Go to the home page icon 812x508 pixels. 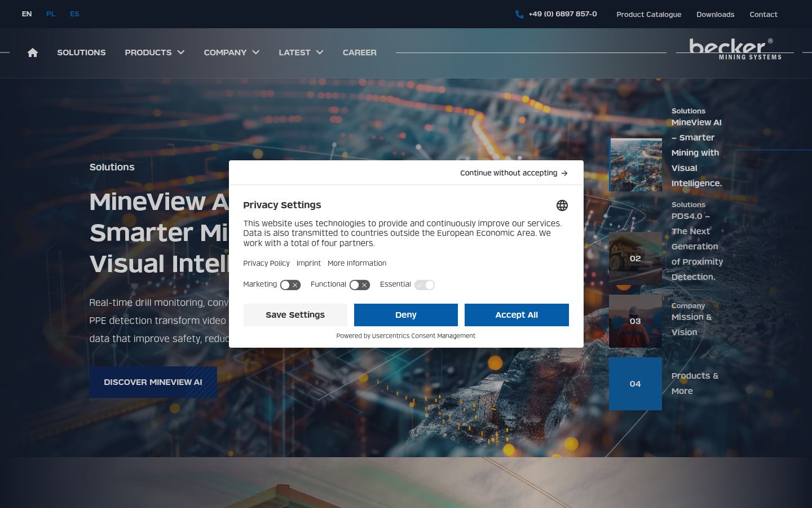tap(33, 52)
